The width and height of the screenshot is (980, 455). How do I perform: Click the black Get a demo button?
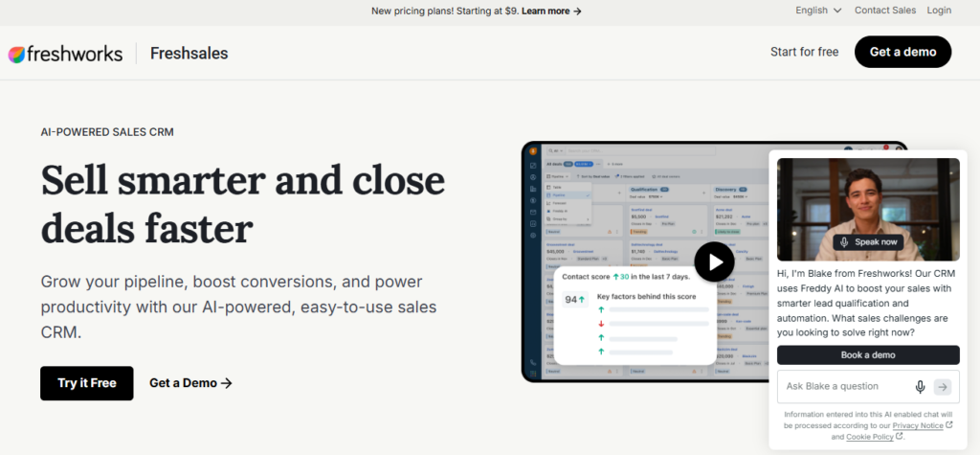coord(902,52)
